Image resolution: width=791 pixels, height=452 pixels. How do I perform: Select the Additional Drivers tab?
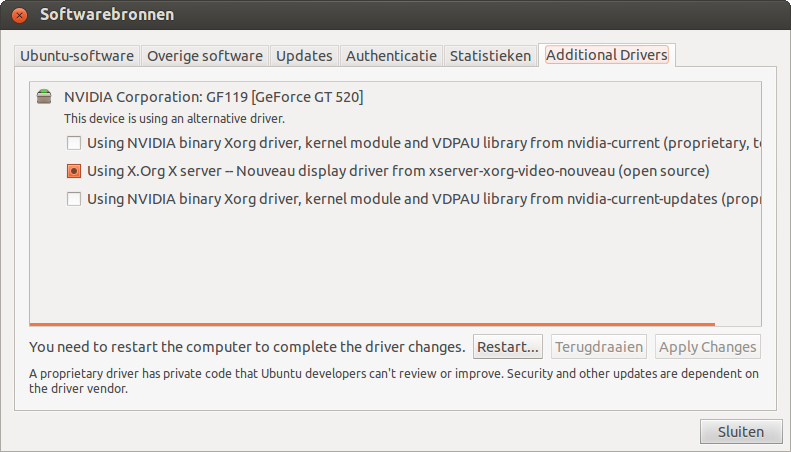(606, 55)
